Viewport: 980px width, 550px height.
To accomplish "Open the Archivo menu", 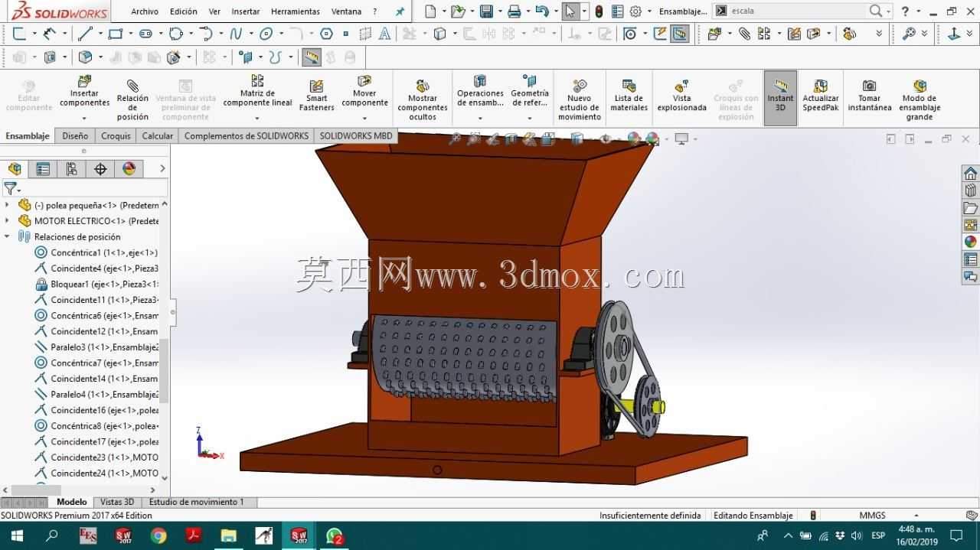I will click(x=145, y=11).
